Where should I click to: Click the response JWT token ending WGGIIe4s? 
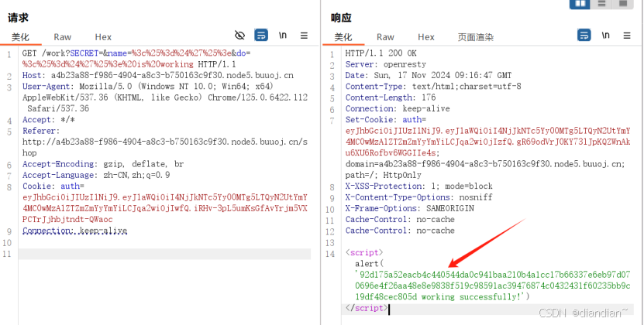(487, 142)
